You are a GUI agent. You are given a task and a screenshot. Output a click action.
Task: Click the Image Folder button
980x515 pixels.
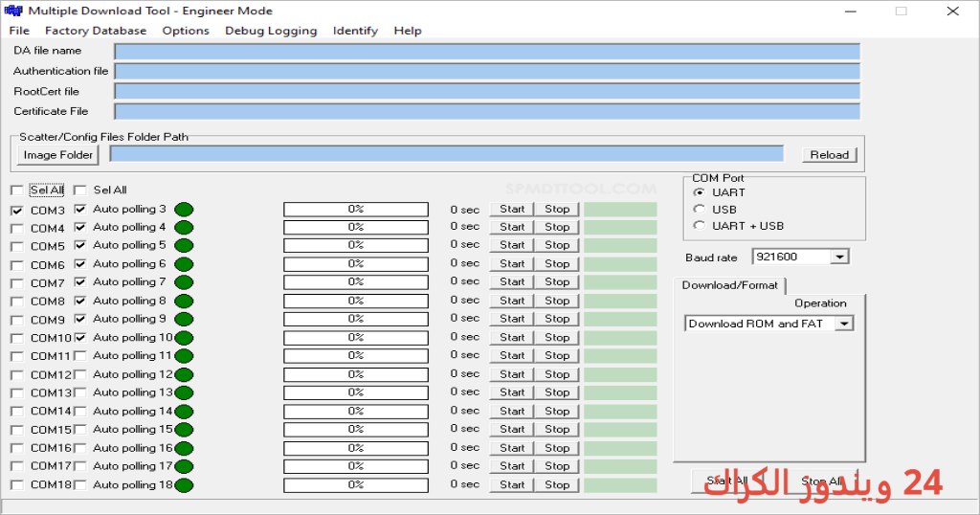coord(57,155)
